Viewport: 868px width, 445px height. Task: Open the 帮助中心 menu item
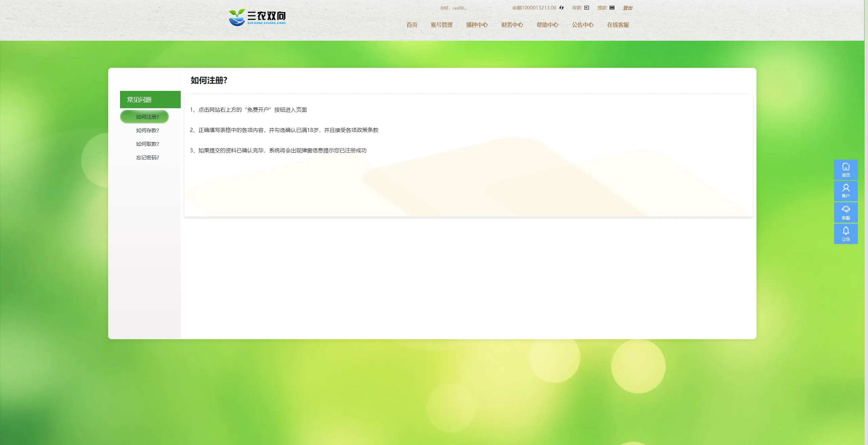pyautogui.click(x=547, y=25)
